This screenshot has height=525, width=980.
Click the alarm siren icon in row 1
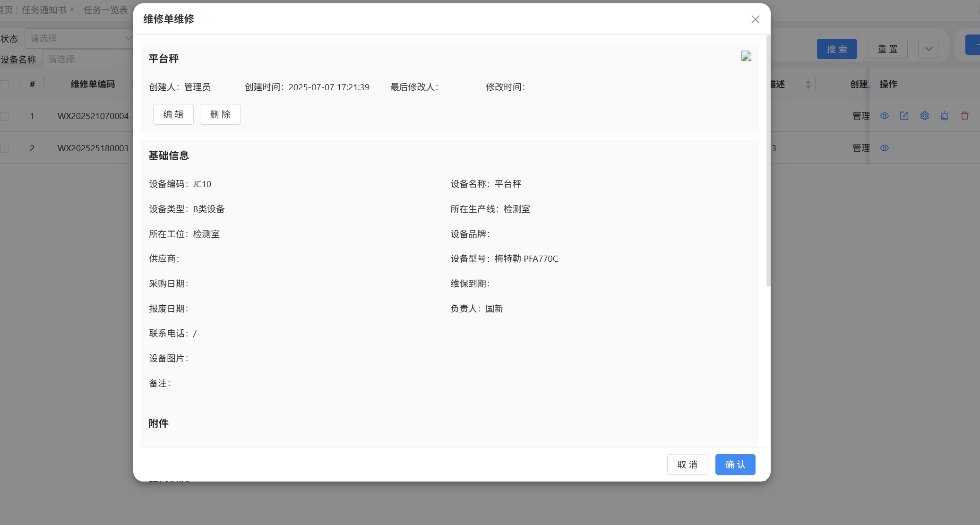click(945, 116)
